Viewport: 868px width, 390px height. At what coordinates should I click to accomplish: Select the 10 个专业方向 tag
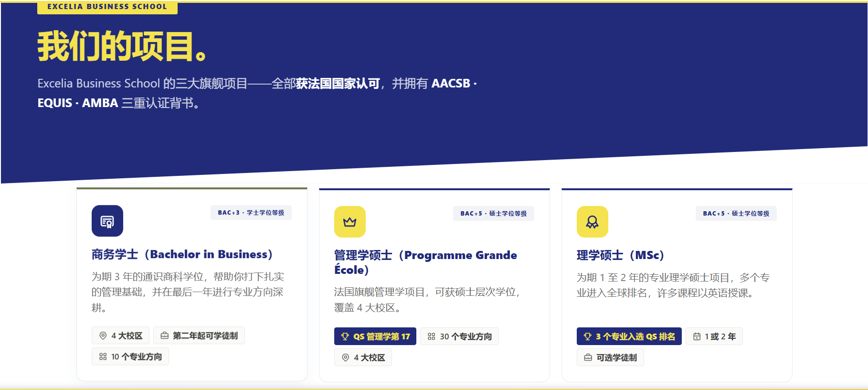(x=130, y=357)
